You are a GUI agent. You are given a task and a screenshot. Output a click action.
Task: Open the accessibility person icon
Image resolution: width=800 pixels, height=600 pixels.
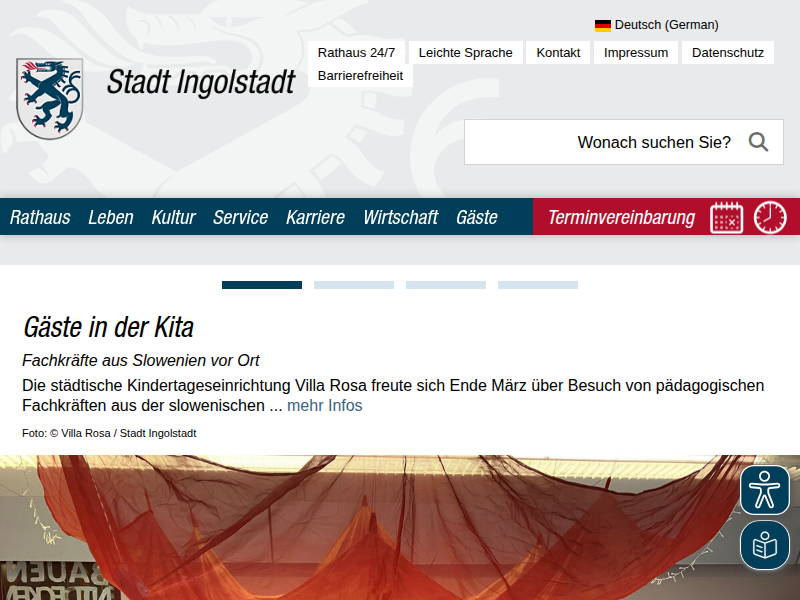click(x=765, y=490)
